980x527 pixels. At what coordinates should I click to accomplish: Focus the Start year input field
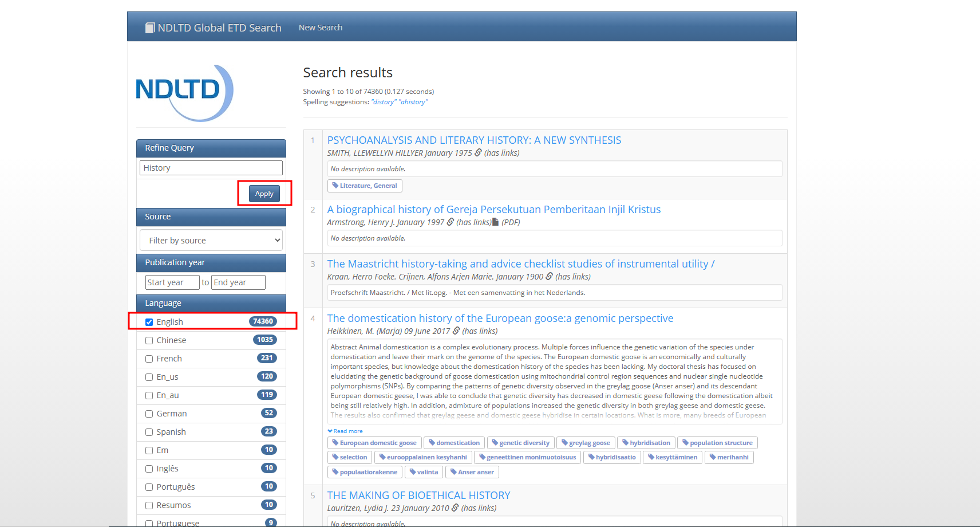(172, 282)
